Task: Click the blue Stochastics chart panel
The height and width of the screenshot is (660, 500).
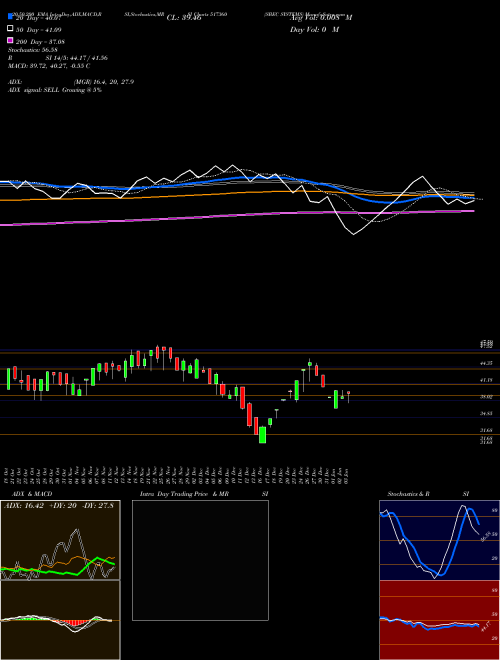Action: coord(439,540)
